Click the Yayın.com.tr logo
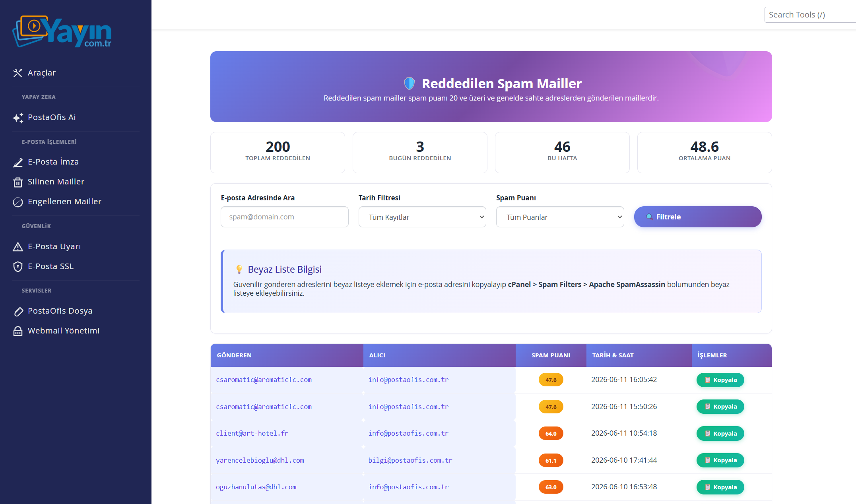The height and width of the screenshot is (504, 856). (62, 32)
